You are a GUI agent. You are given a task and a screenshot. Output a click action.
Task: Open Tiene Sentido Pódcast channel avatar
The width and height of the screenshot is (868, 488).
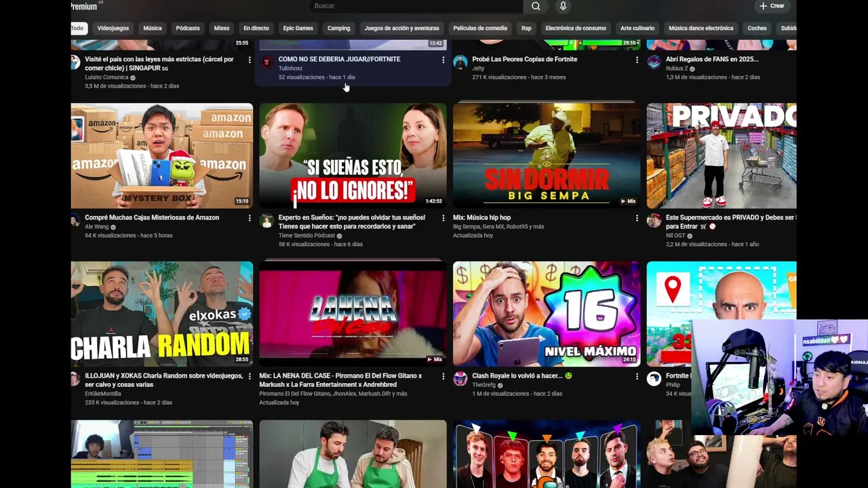pyautogui.click(x=267, y=221)
